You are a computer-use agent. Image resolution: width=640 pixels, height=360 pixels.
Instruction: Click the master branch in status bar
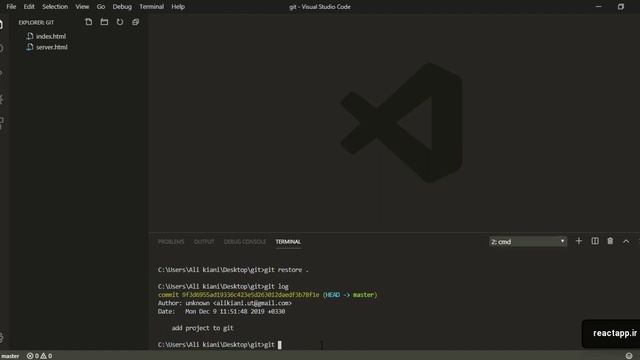10,356
